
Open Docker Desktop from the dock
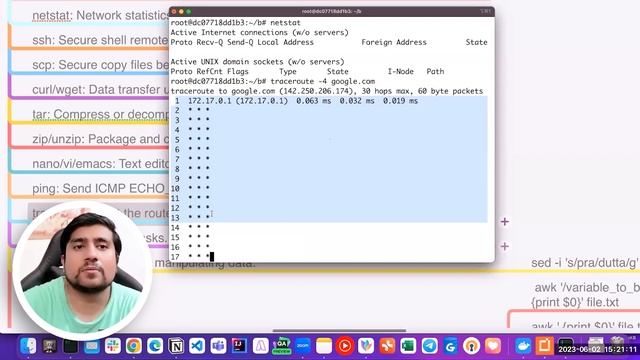coord(523,346)
